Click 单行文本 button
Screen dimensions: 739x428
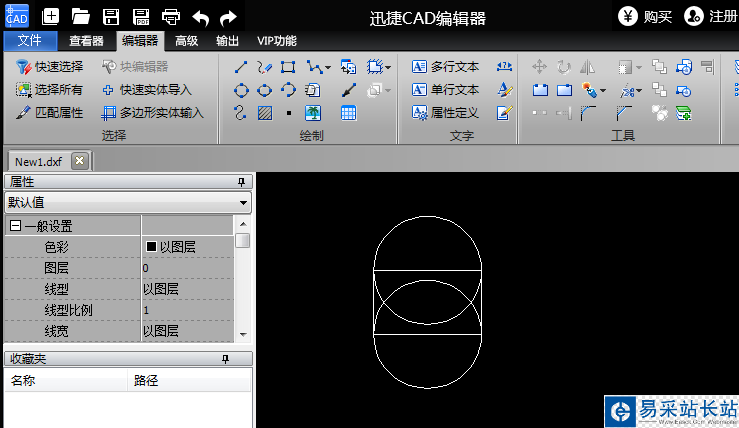click(x=445, y=90)
